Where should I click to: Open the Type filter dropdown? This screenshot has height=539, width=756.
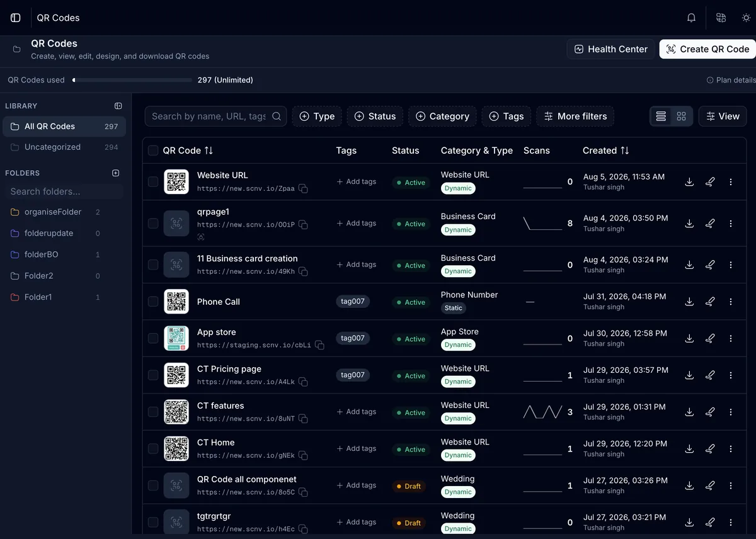[x=317, y=116]
